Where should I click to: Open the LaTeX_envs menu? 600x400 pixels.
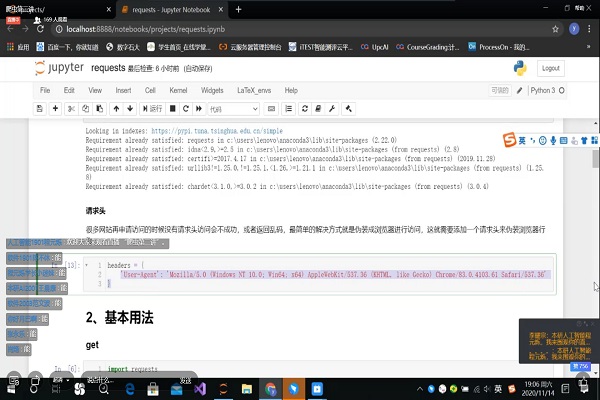[253, 90]
